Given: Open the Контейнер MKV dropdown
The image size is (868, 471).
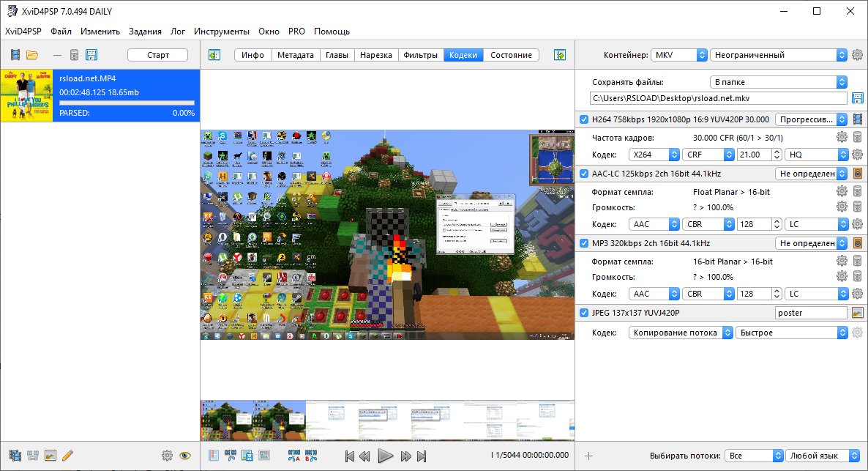Looking at the screenshot, I should click(x=678, y=55).
